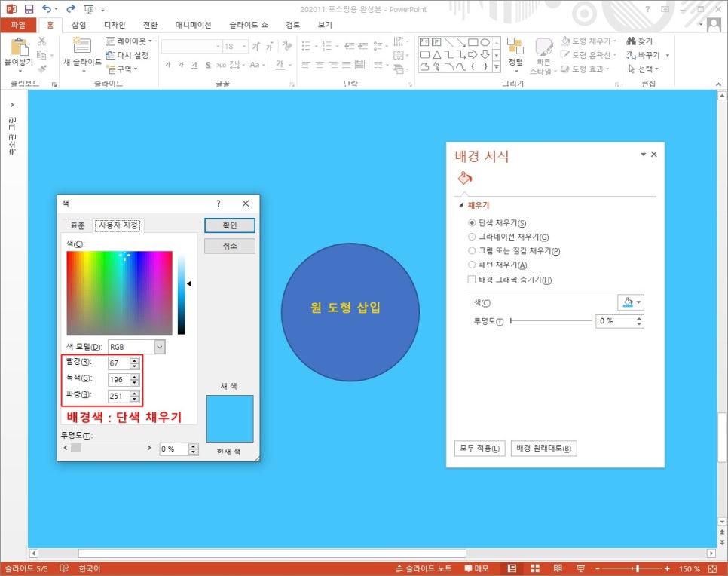This screenshot has width=728, height=576.
Task: Click the zoom in plus icon
Action: 667,568
